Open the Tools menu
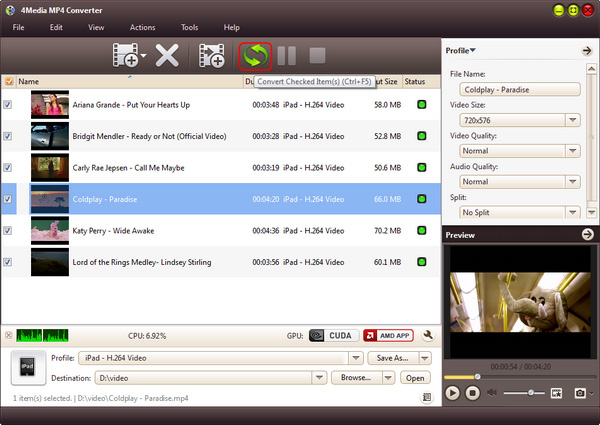The width and height of the screenshot is (600, 425). (189, 28)
